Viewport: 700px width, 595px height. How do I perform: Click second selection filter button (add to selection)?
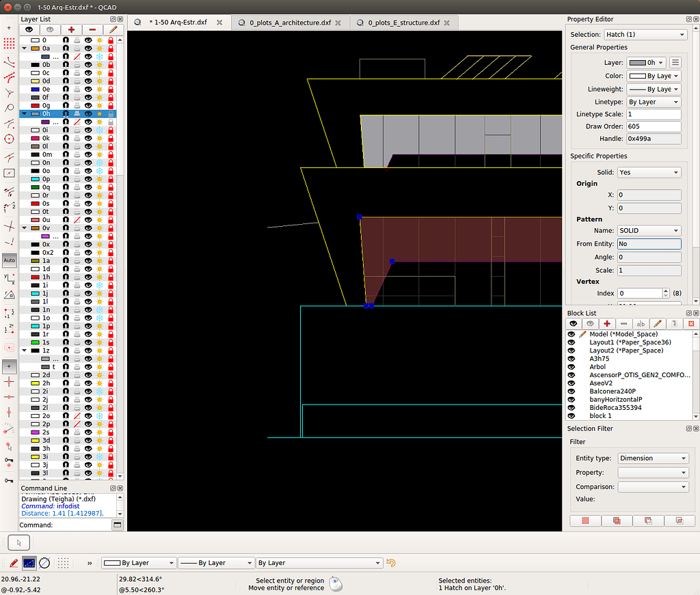click(x=617, y=521)
